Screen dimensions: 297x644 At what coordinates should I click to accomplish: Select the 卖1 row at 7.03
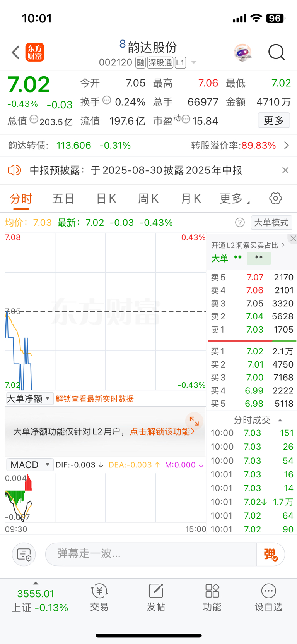click(252, 330)
